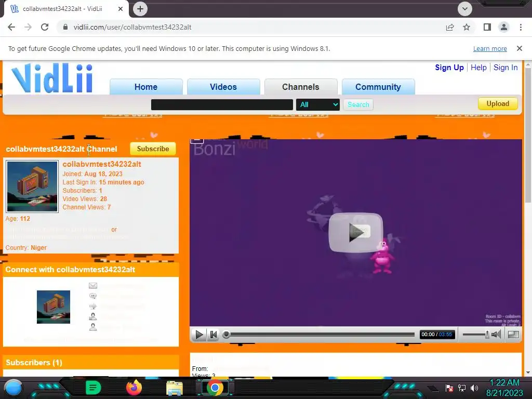The width and height of the screenshot is (532, 399).
Task: Click the speech bubble comment icon
Action: click(x=93, y=296)
